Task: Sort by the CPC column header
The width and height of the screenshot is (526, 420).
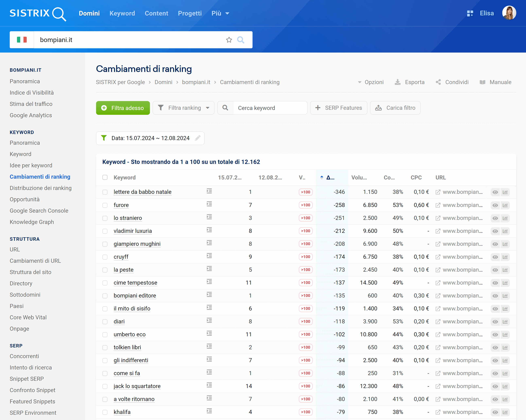Action: point(416,177)
